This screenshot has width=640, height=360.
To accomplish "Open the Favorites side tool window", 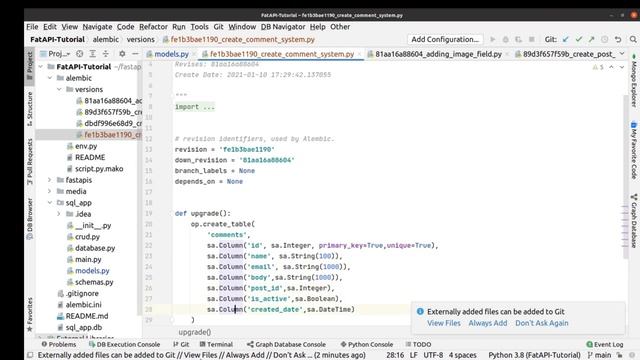I will 29,314.
